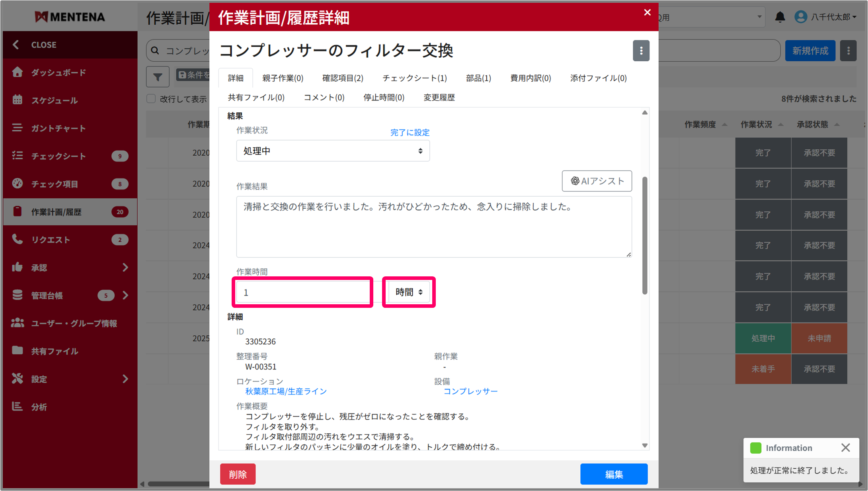Open the Schedule calendar icon
868x491 pixels.
[18, 100]
